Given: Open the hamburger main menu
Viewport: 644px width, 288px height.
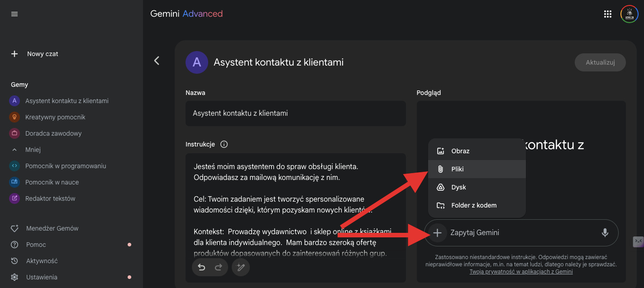Looking at the screenshot, I should pyautogui.click(x=14, y=14).
